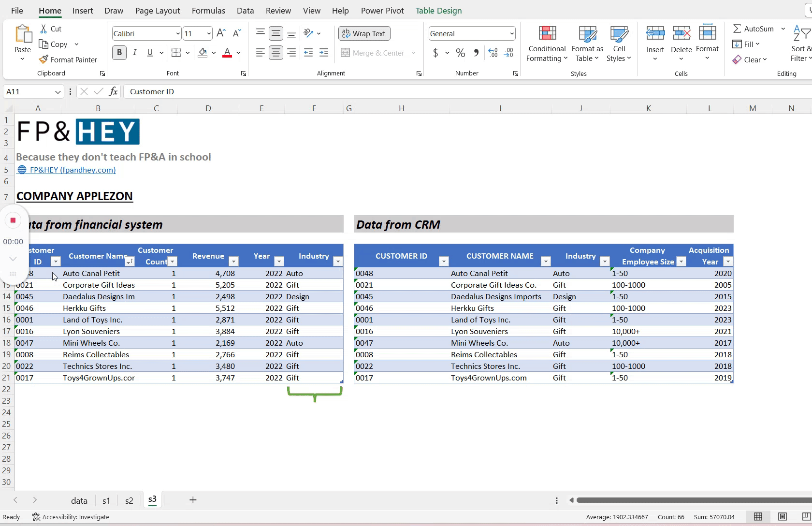Toggle Italic formatting

click(135, 53)
